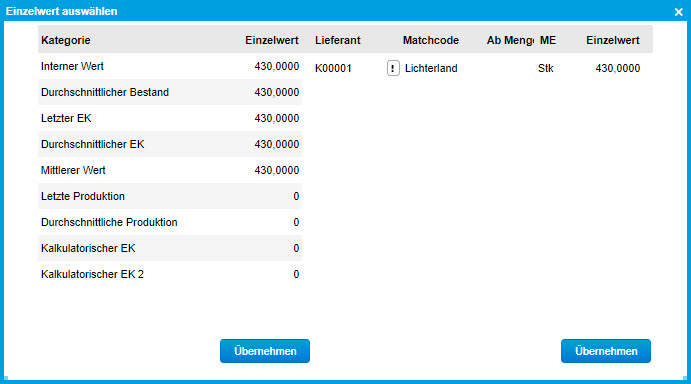Click the Letzte Produktion value 0
Image resolution: width=691 pixels, height=384 pixels.
pyautogui.click(x=296, y=196)
